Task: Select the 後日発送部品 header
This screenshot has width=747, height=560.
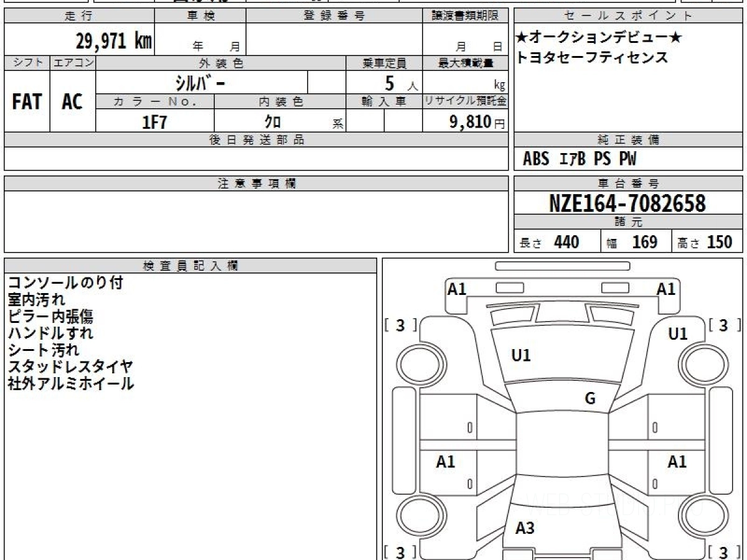Action: pyautogui.click(x=256, y=140)
